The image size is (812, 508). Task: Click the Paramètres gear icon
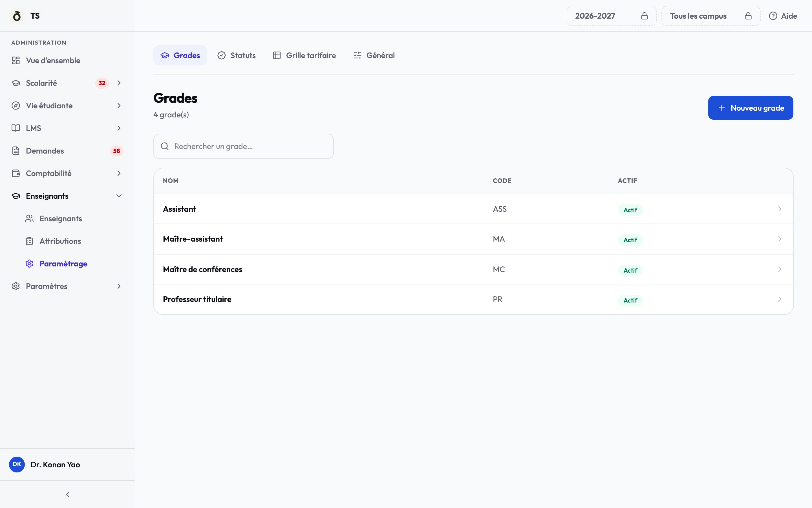[x=16, y=286]
